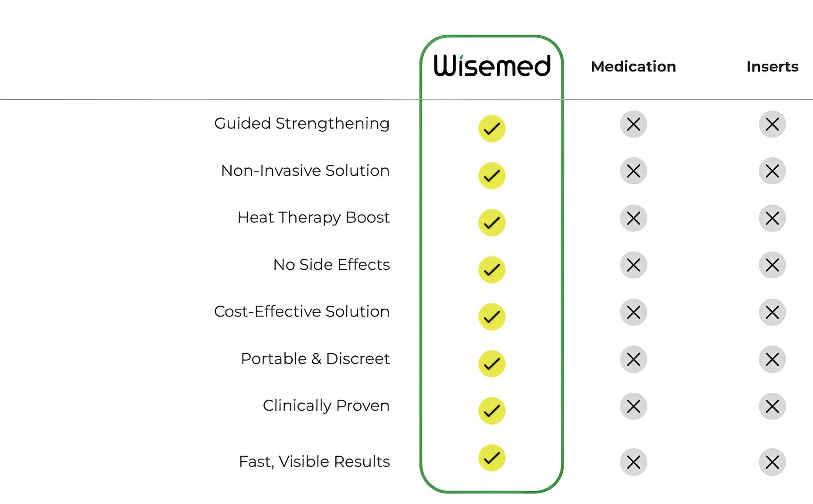The height and width of the screenshot is (504, 813).
Task: Click the Clinically Proven feature label
Action: (326, 406)
